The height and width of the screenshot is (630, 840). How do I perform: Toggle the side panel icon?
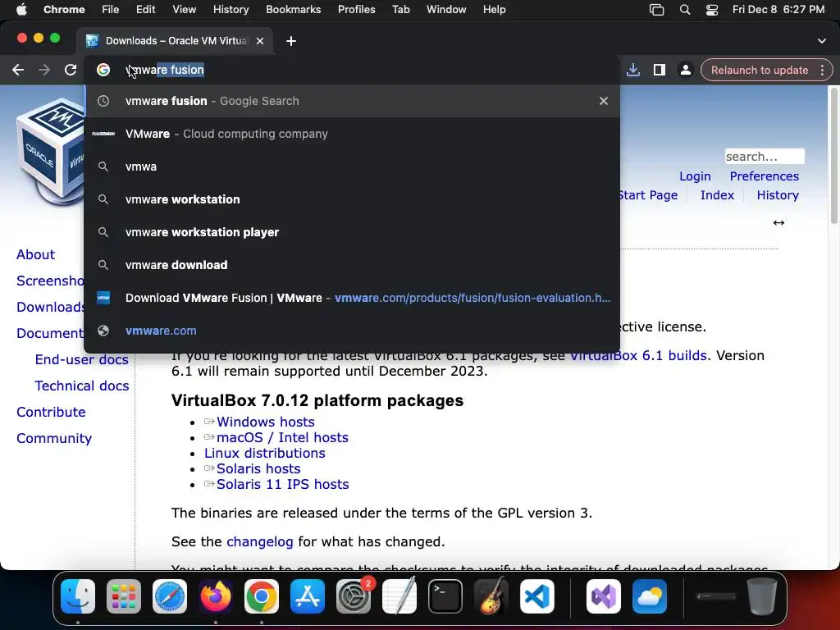[x=660, y=70]
